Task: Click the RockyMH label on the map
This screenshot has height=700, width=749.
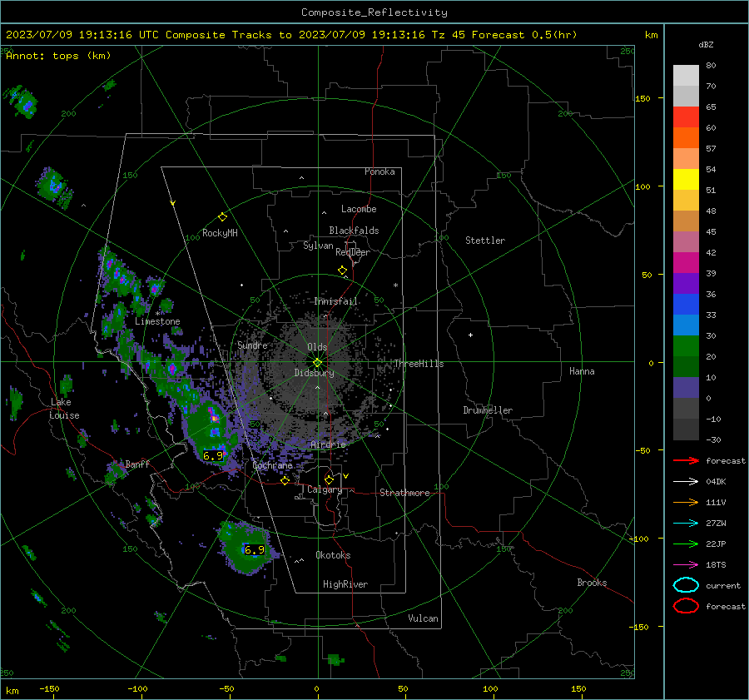Action: coord(220,233)
